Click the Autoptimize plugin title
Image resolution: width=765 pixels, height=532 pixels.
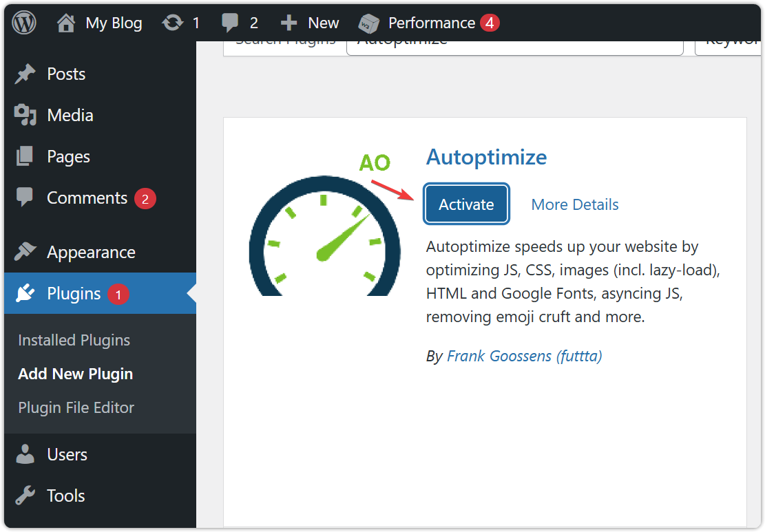click(x=486, y=157)
